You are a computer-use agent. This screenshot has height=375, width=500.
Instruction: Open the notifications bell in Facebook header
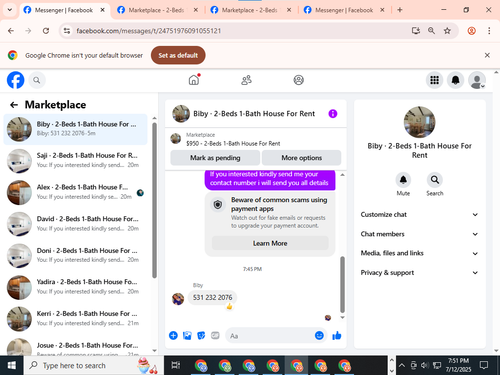click(x=455, y=80)
